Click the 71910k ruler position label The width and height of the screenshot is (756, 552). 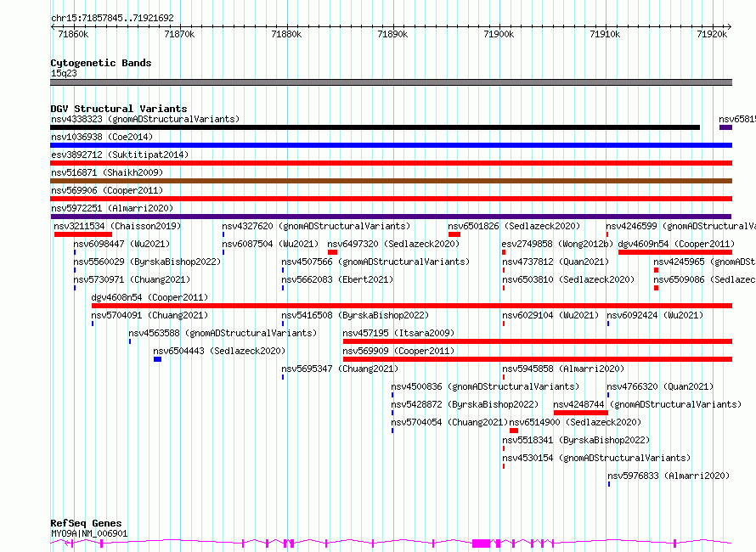pos(605,34)
